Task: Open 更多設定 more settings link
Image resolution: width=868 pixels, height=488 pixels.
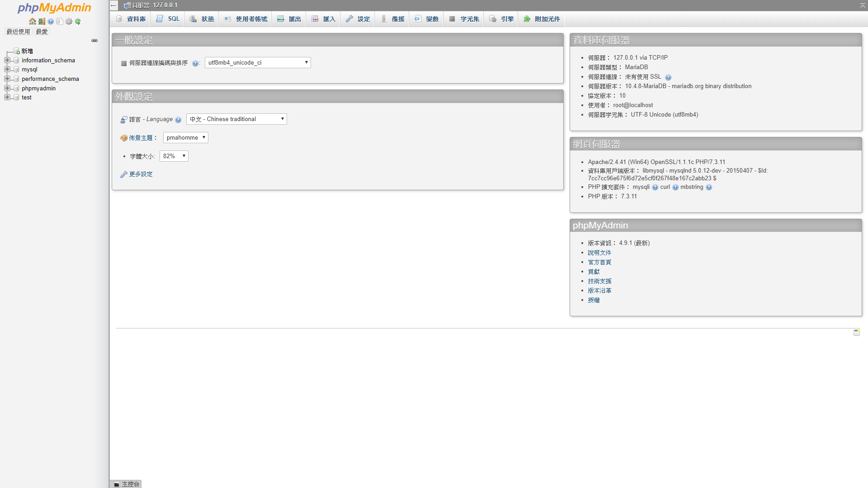Action: pos(140,174)
